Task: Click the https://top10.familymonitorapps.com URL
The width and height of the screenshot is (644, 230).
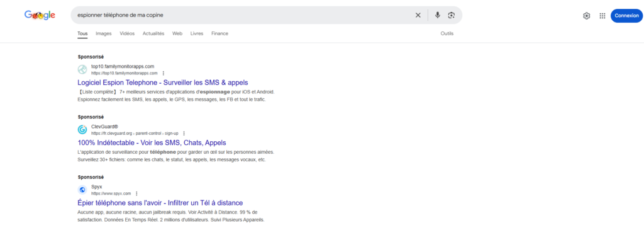Action: point(125,73)
